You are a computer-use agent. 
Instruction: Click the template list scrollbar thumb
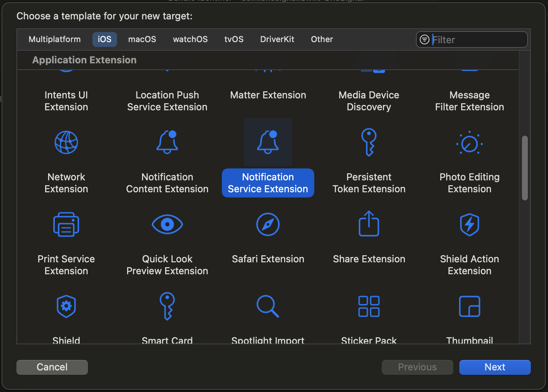click(525, 168)
